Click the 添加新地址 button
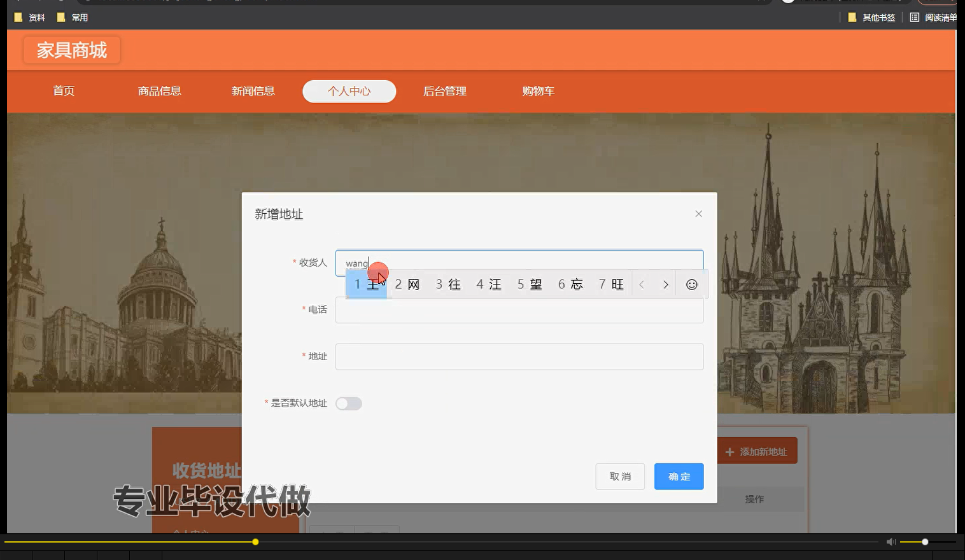Viewport: 965px width, 560px height. coord(757,451)
